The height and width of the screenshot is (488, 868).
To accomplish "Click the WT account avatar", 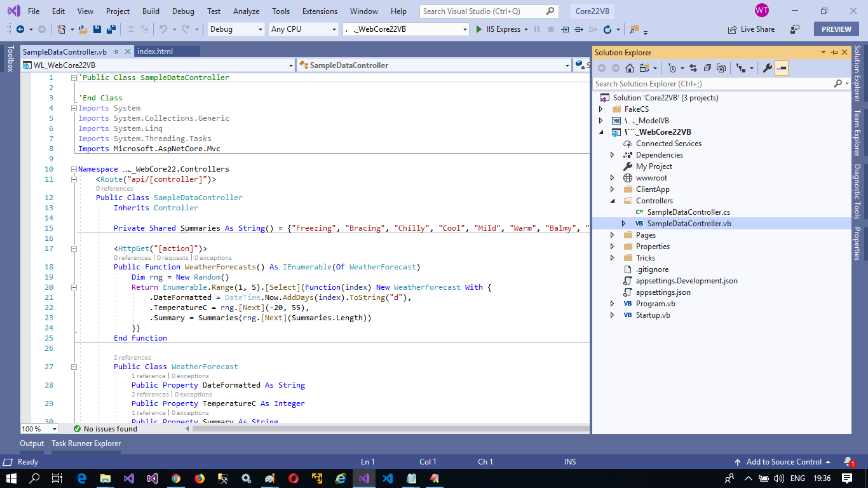I will pos(761,10).
